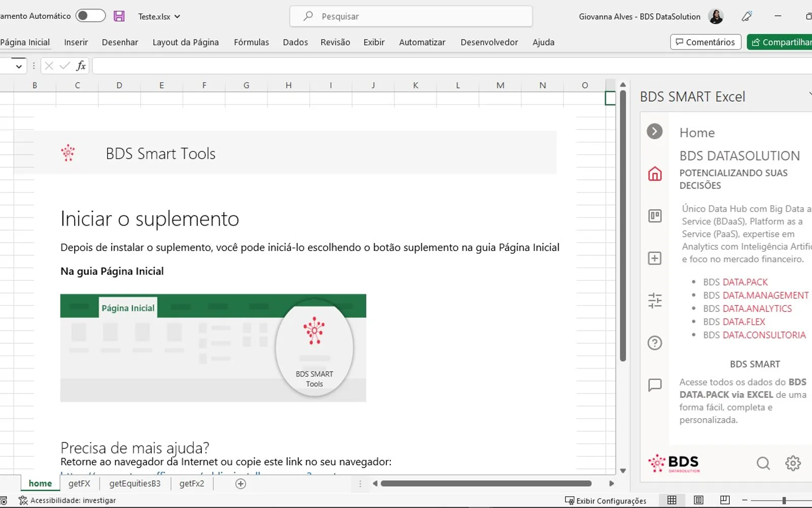The image size is (812, 508).
Task: Click the plus square icon in BDS sidebar
Action: click(x=655, y=258)
